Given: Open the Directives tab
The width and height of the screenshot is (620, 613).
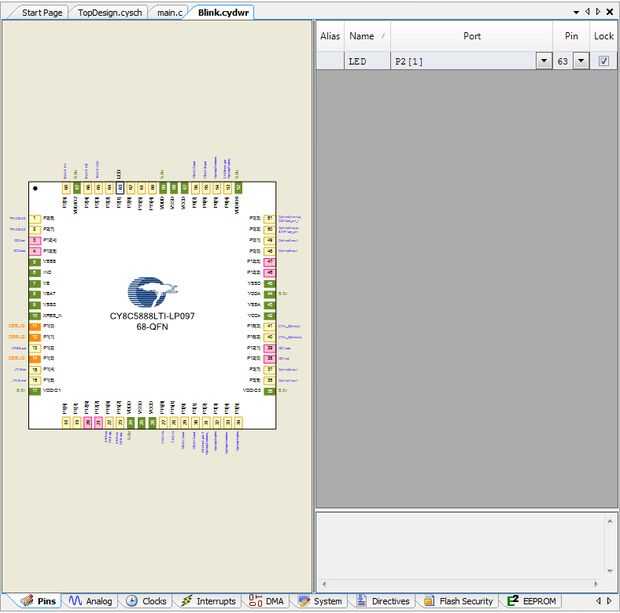Looking at the screenshot, I should (383, 601).
